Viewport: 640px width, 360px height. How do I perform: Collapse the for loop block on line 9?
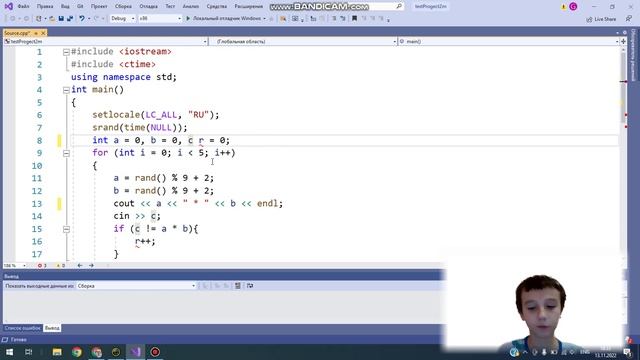point(66,153)
